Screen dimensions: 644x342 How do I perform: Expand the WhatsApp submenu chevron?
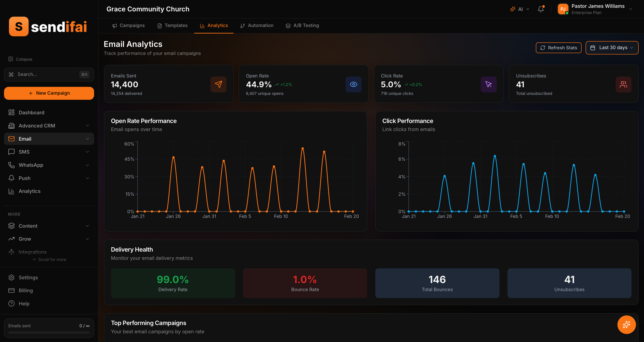(x=87, y=165)
